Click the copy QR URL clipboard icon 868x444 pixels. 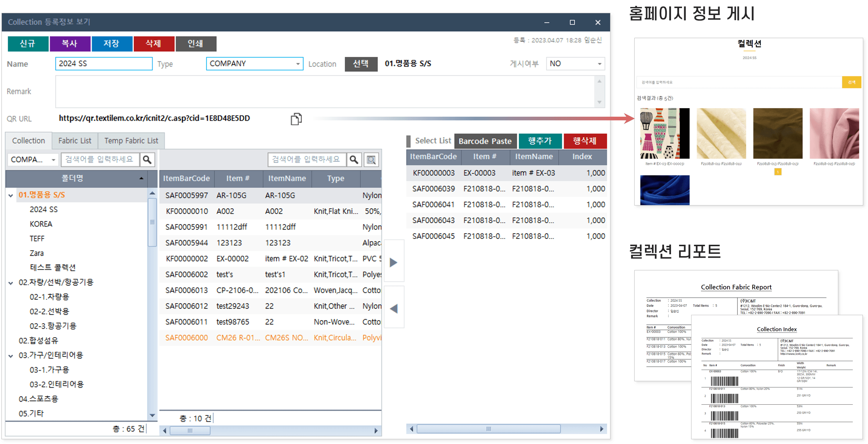(296, 119)
